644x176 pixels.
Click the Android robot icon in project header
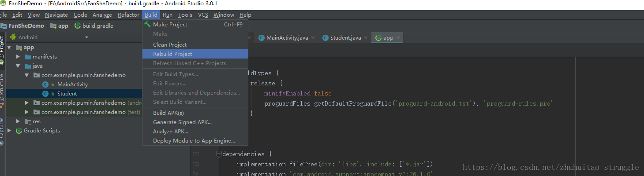coord(13,37)
